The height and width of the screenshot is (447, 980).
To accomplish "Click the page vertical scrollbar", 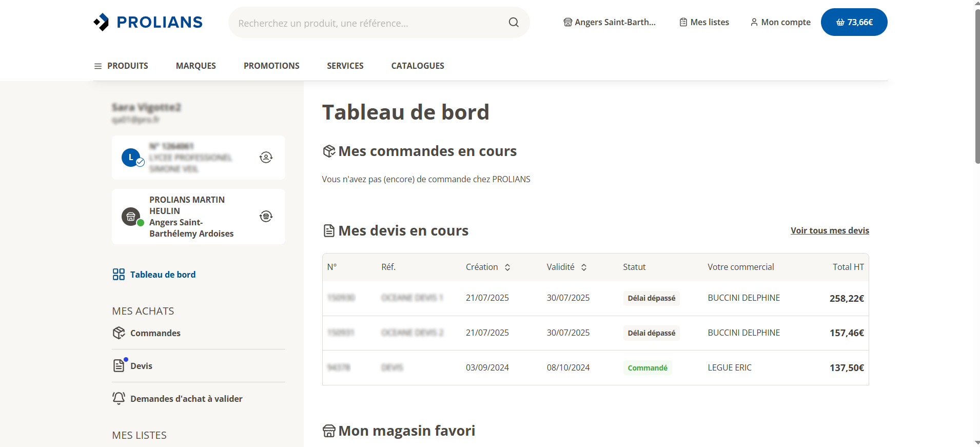I will pyautogui.click(x=977, y=86).
